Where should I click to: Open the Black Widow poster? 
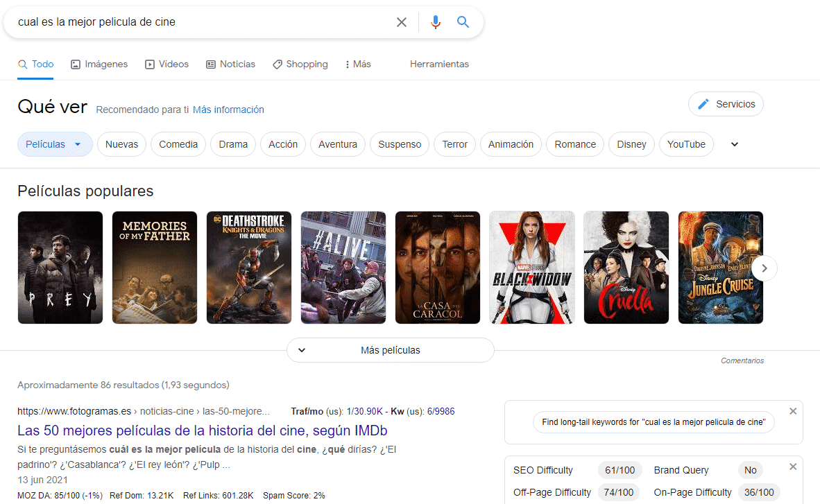pos(532,268)
